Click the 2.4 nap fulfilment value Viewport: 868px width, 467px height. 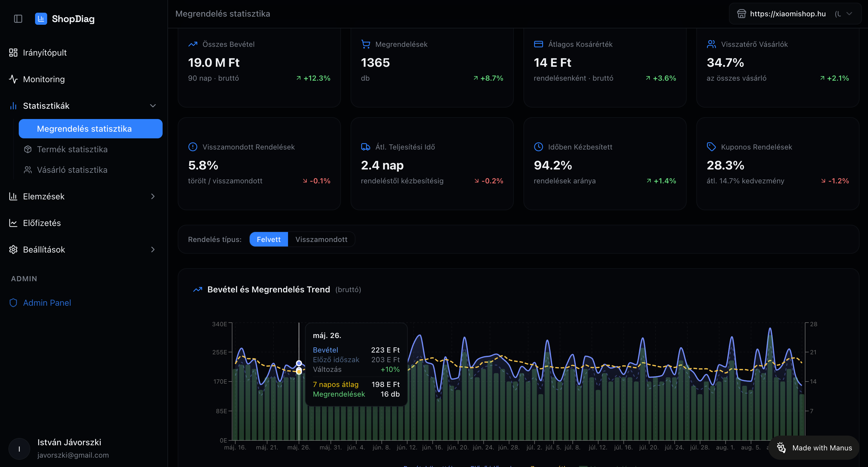[x=382, y=165]
